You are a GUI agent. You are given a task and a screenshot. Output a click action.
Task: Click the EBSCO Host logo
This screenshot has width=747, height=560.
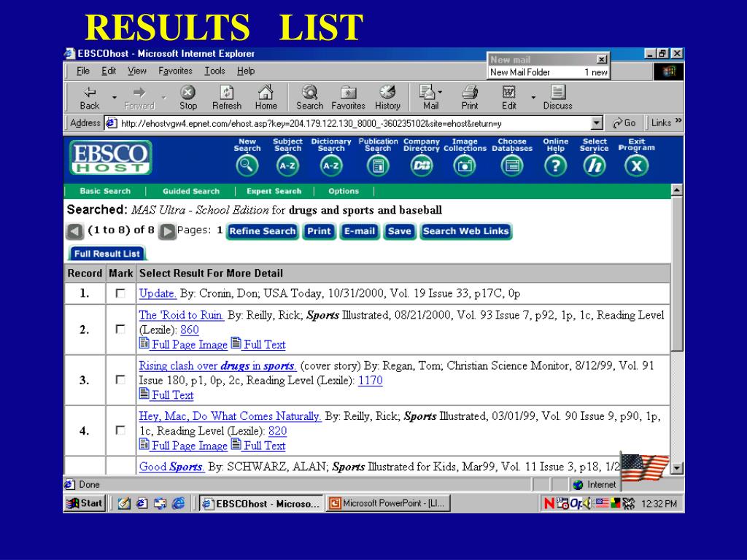point(111,157)
